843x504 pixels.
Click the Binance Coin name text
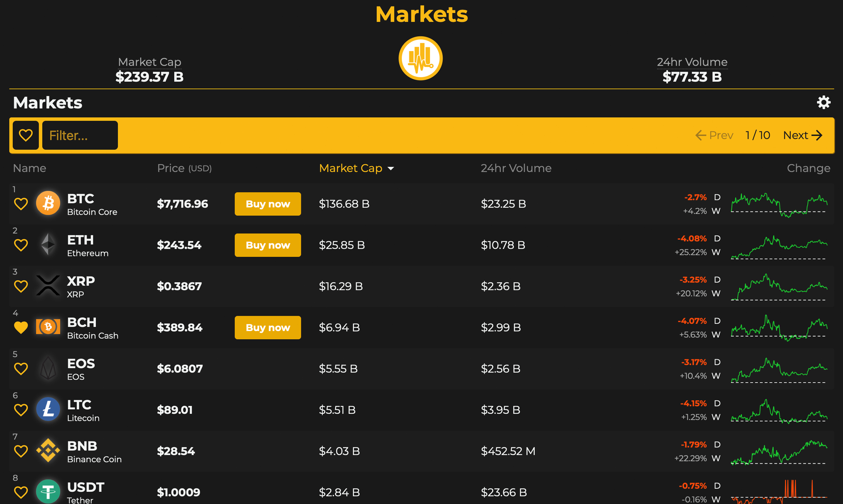click(95, 459)
